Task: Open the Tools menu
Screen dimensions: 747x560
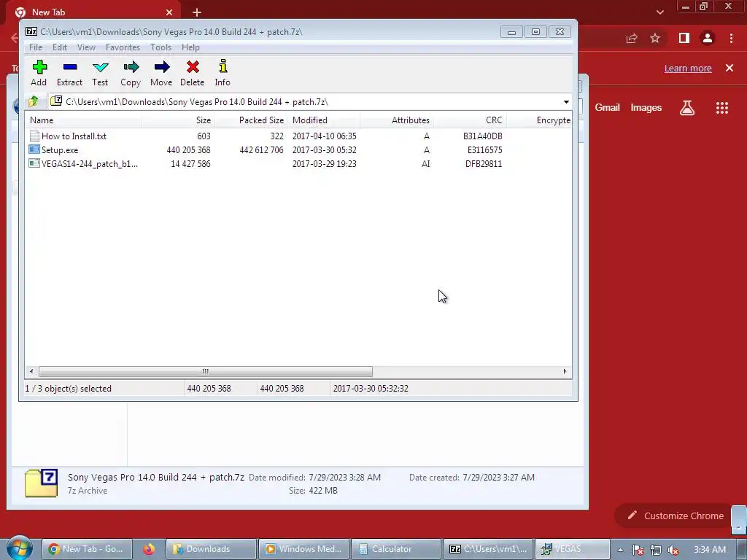Action: [x=160, y=47]
